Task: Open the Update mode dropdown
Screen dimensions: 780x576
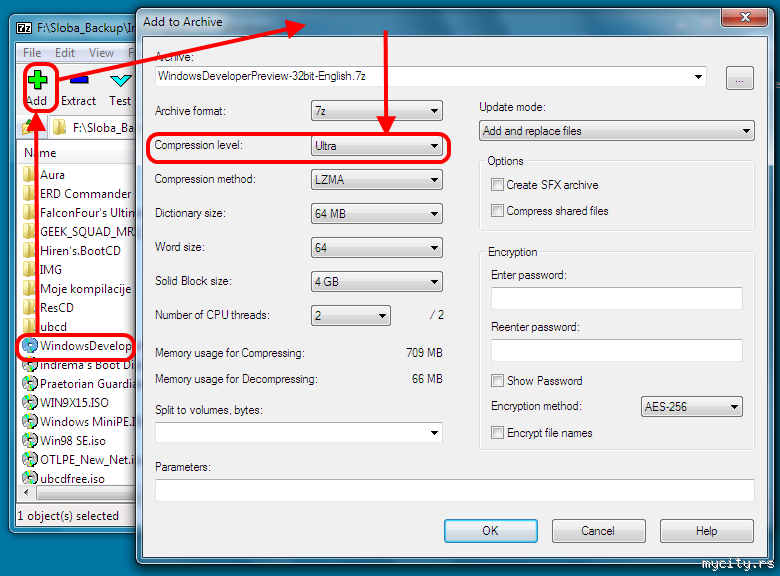Action: (617, 131)
